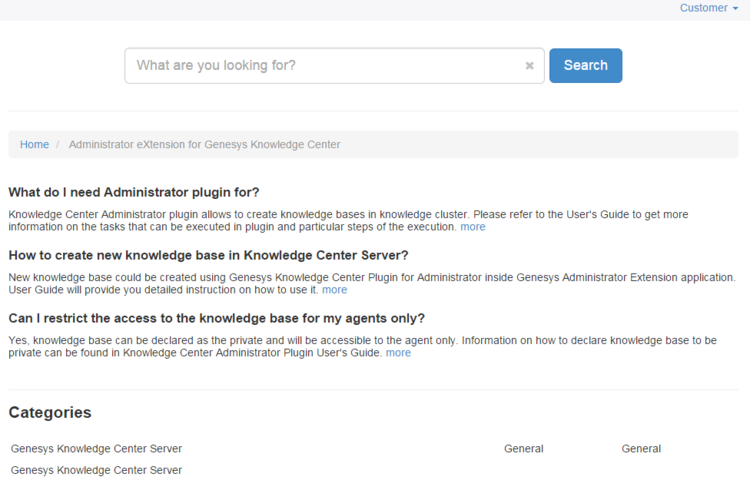Follow the more link after 'how to use it.'

[x=334, y=290]
